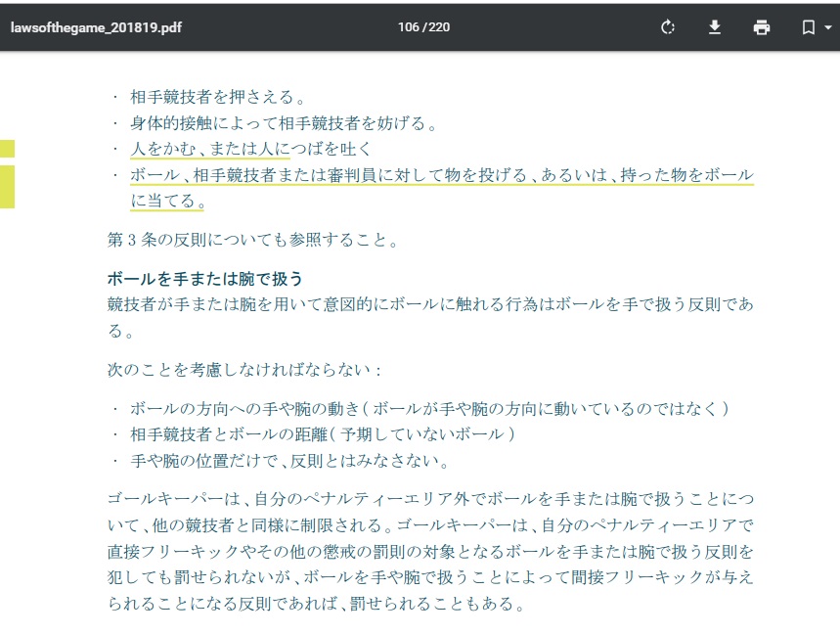This screenshot has height=635, width=840.
Task: Click bullet 相手競技者とボールの距離
Action: [x=323, y=434]
